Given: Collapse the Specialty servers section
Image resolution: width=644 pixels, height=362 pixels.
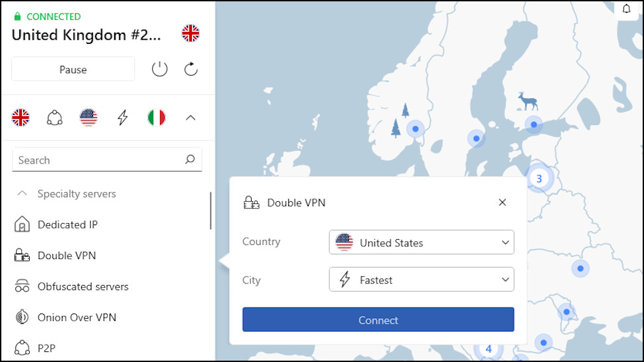Looking at the screenshot, I should coord(22,193).
